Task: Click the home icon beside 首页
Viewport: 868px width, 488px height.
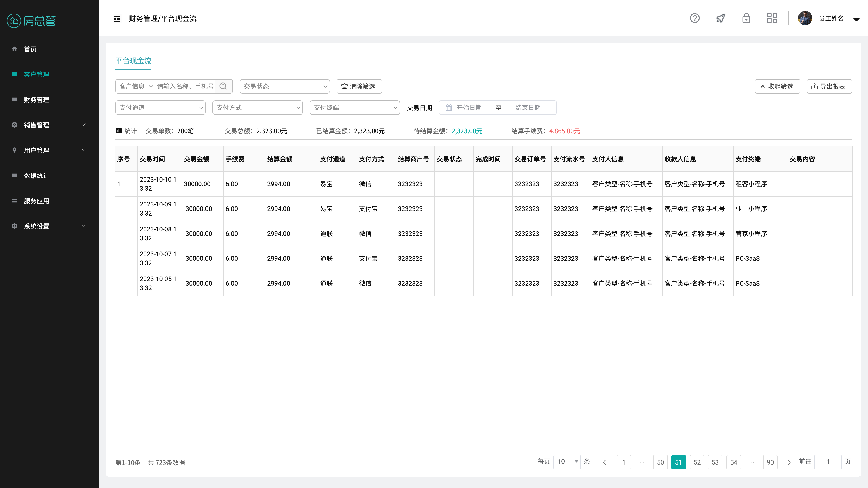Action: (14, 49)
